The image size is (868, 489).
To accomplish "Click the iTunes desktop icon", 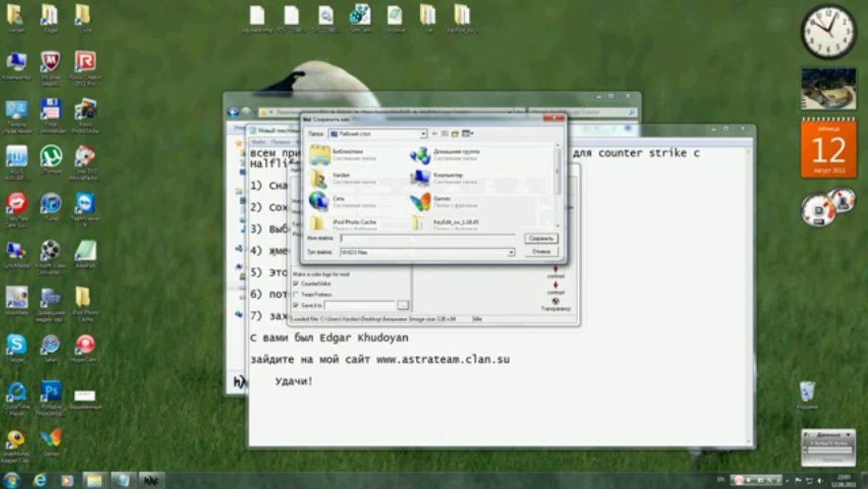I will tap(50, 207).
